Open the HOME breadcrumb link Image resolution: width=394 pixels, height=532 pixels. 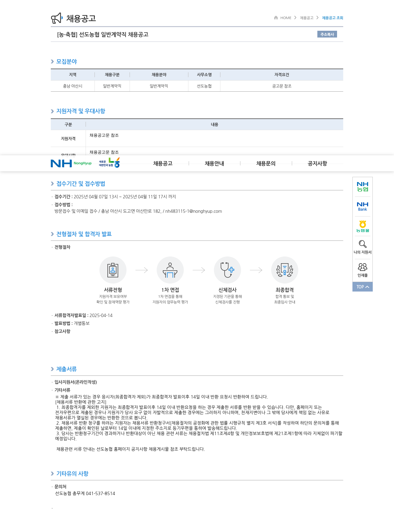286,18
